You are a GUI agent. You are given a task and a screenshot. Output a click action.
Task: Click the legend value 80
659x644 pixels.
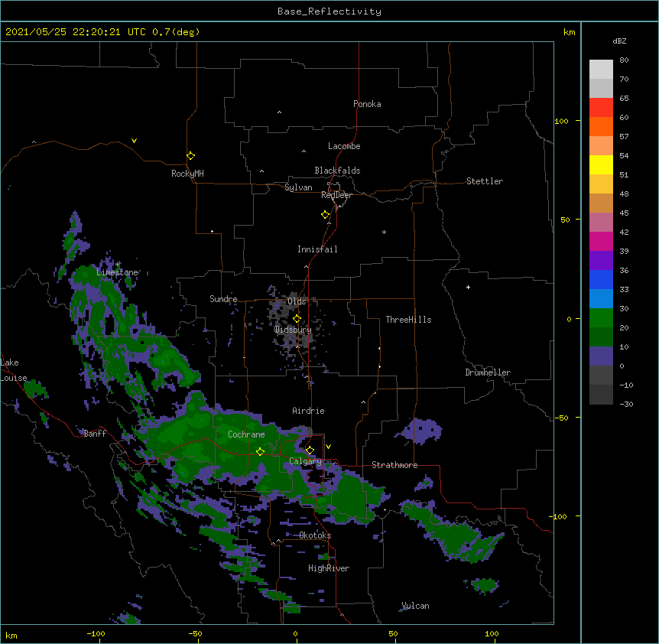624,60
